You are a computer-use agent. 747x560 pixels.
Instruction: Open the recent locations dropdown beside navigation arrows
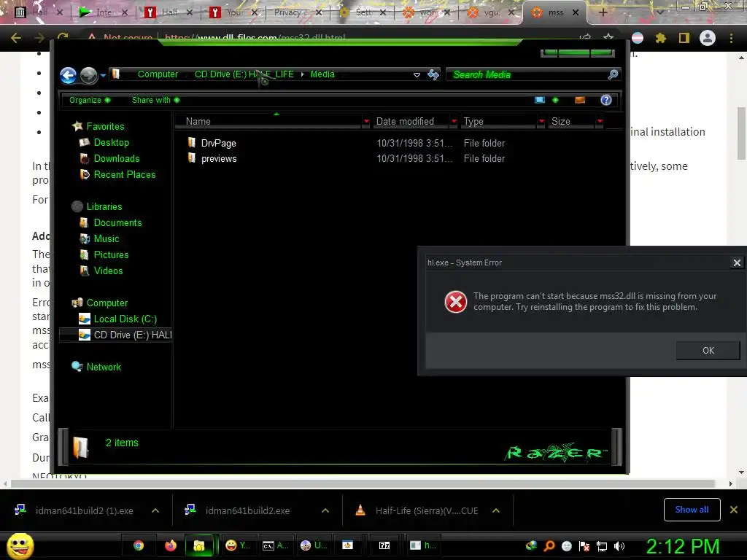coord(103,75)
